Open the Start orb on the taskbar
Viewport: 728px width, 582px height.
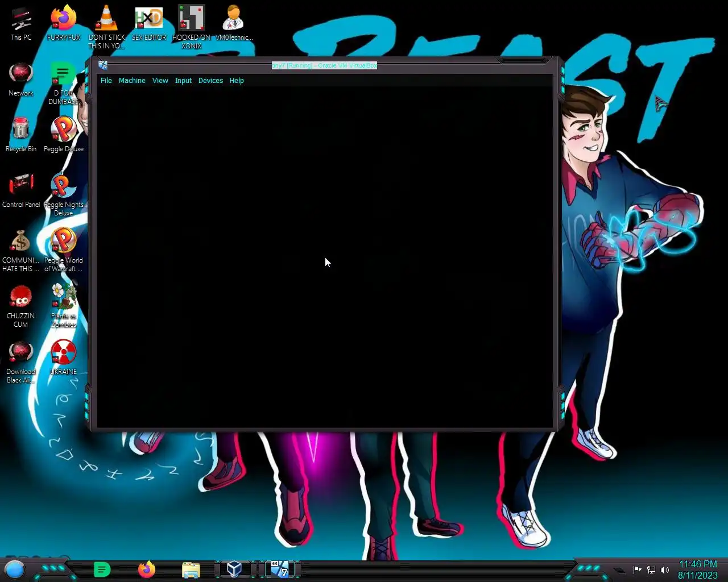(x=15, y=569)
